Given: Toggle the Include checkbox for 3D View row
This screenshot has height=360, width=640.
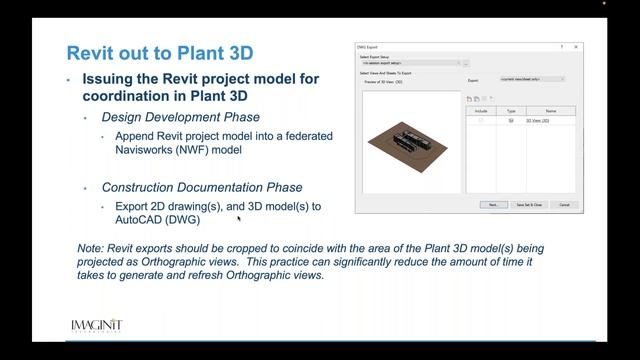Looking at the screenshot, I should pyautogui.click(x=481, y=120).
